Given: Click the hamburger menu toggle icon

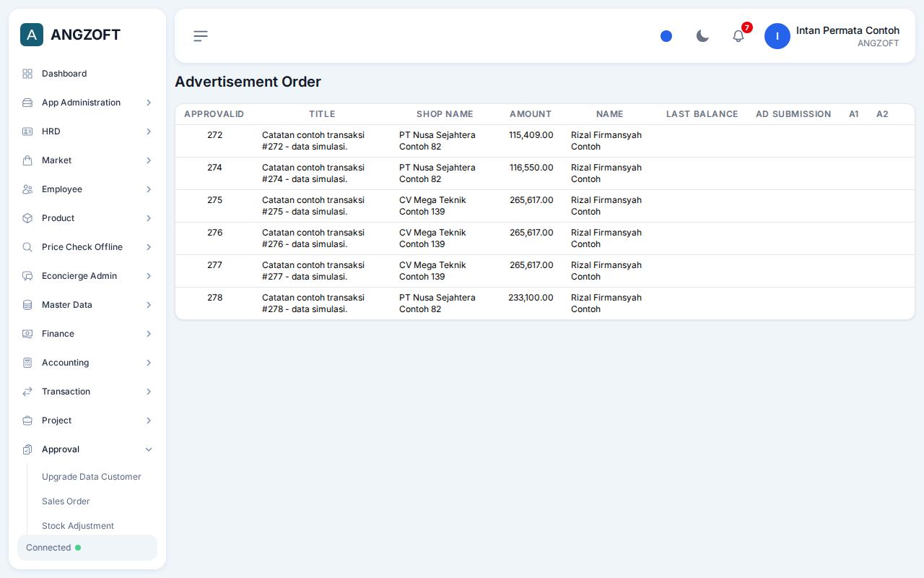Looking at the screenshot, I should pos(201,36).
